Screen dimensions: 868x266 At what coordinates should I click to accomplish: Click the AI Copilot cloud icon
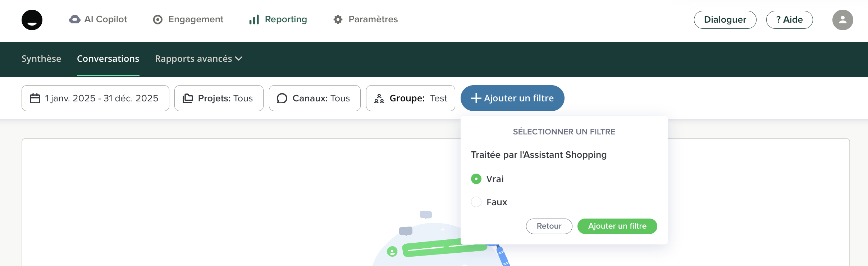point(74,19)
